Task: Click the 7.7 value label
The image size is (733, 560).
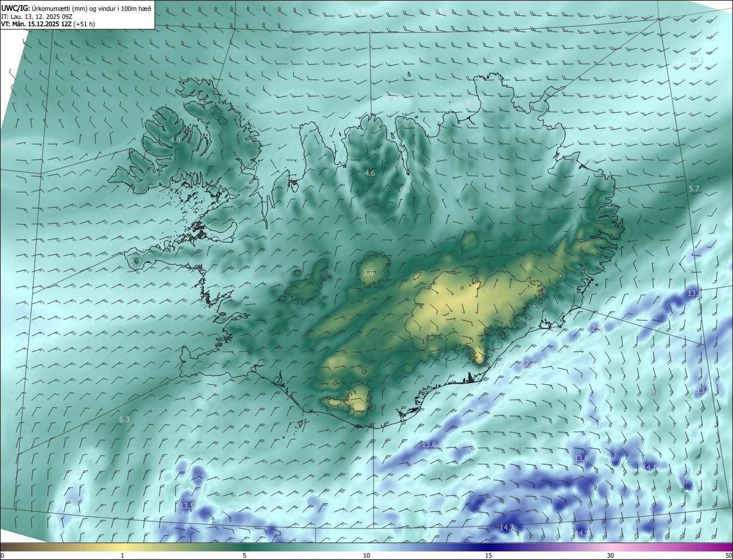Action: 520,448
